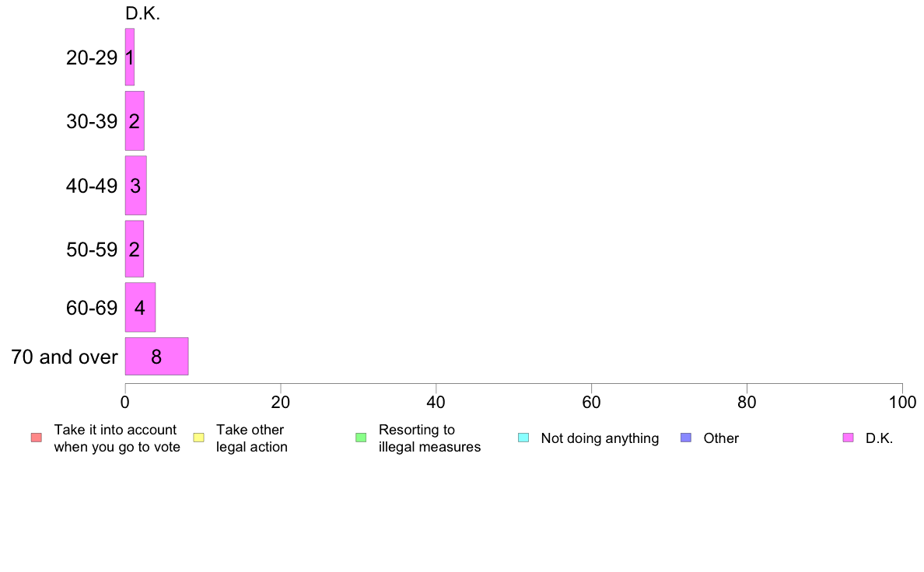Image resolution: width=924 pixels, height=572 pixels.
Task: Select the 50-59 bar labeled 2
Action: 135,249
